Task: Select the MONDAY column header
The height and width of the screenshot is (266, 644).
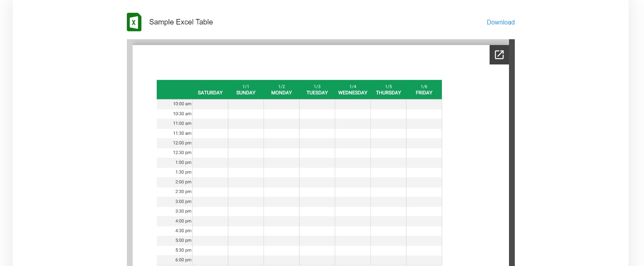Action: [x=282, y=93]
